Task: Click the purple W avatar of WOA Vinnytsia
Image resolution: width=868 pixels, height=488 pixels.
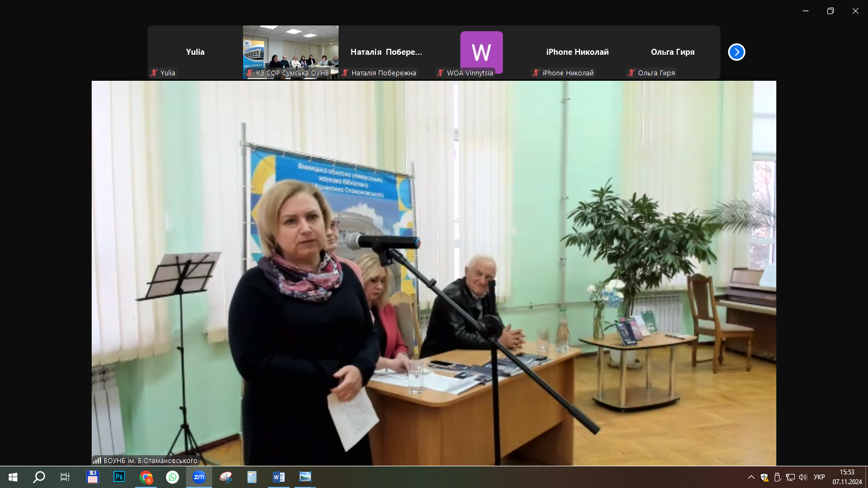Action: (481, 51)
